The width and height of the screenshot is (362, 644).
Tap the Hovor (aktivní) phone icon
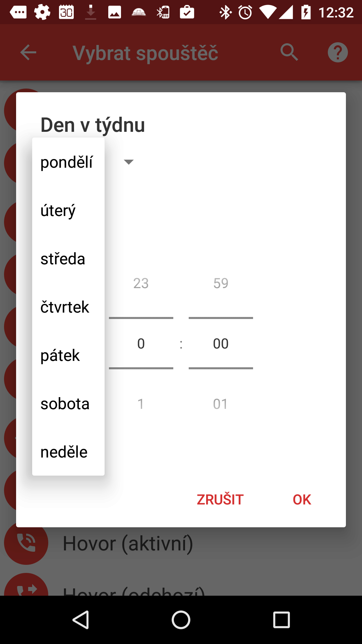coord(26,542)
